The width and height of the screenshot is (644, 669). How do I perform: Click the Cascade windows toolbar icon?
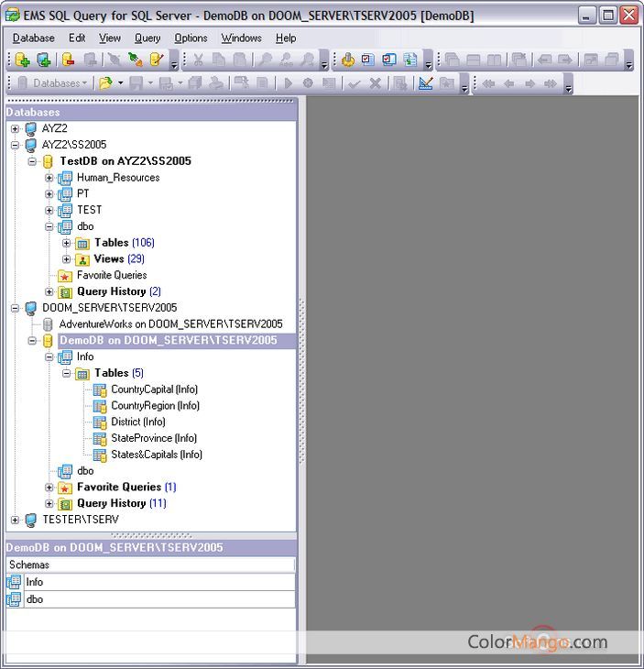tap(452, 60)
